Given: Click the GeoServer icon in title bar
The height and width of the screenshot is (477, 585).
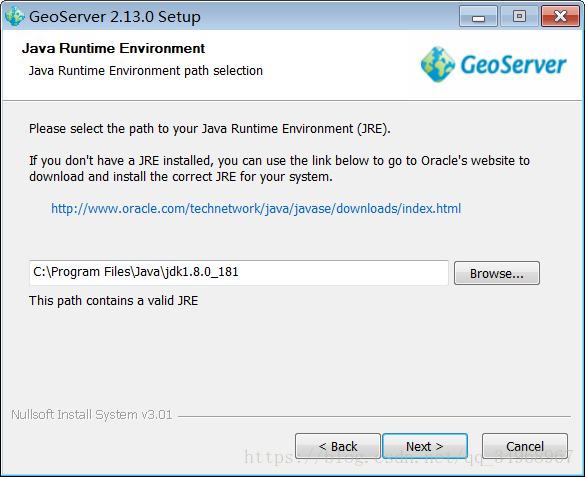Looking at the screenshot, I should tap(15, 17).
